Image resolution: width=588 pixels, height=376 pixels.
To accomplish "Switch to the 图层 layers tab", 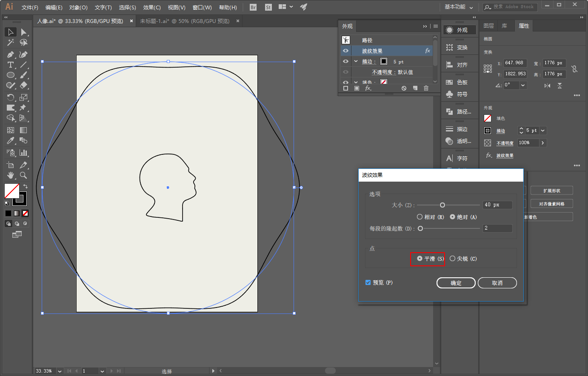I will click(x=488, y=26).
